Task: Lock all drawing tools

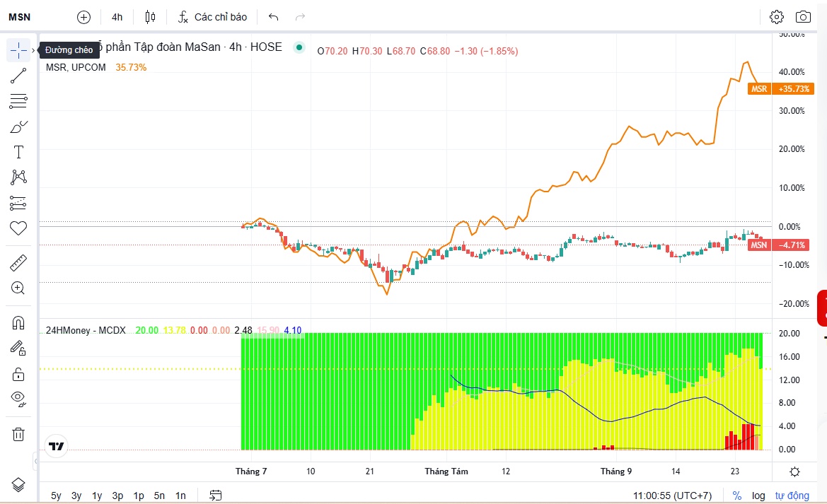Action: 18,374
